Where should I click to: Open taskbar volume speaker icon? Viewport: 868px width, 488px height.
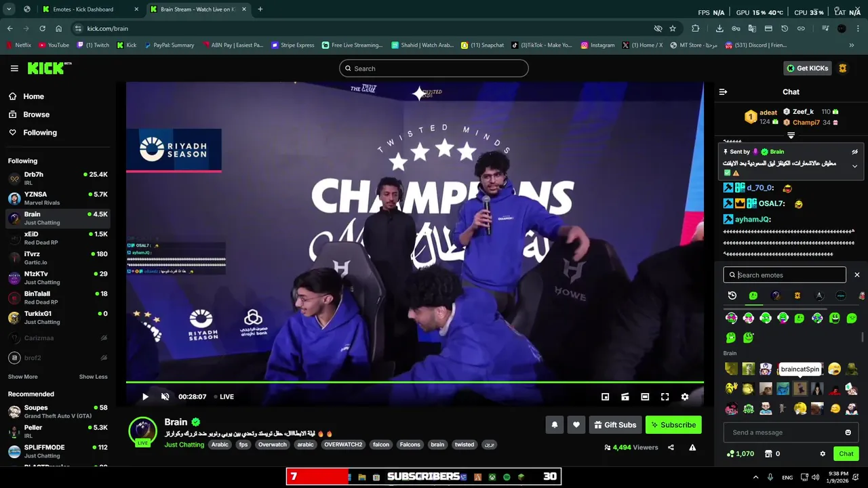pos(815,477)
